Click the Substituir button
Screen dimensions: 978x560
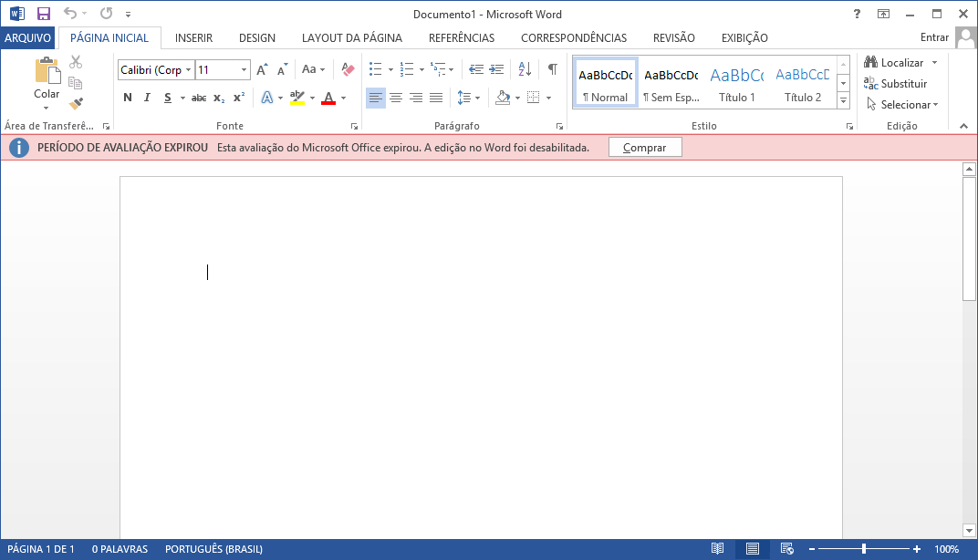(x=896, y=84)
